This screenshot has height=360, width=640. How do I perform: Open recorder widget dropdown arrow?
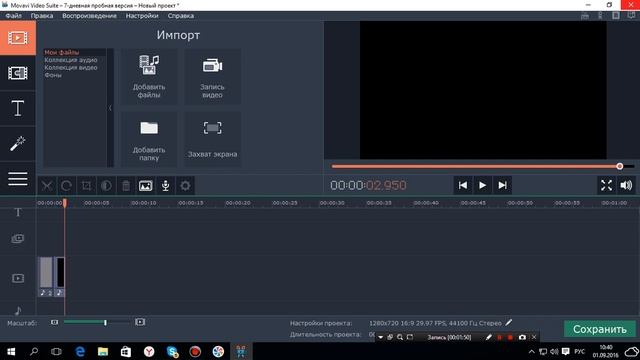click(380, 338)
